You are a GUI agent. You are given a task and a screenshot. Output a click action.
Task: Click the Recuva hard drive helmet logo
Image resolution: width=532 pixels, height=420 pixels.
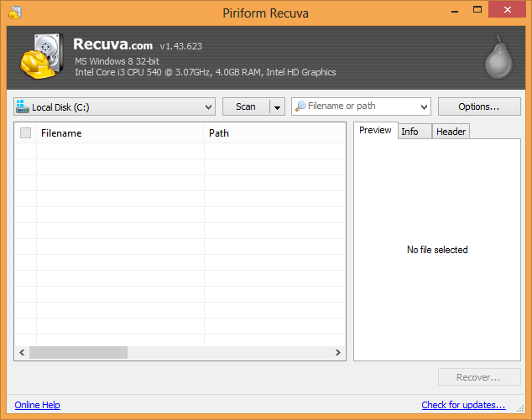(42, 56)
